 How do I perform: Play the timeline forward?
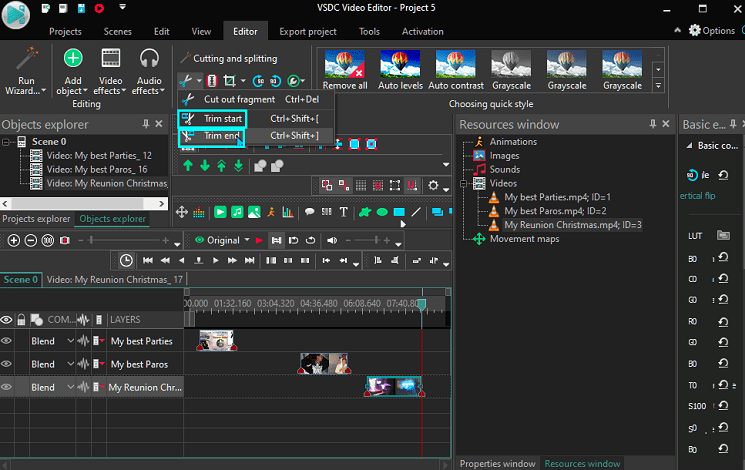[x=215, y=260]
